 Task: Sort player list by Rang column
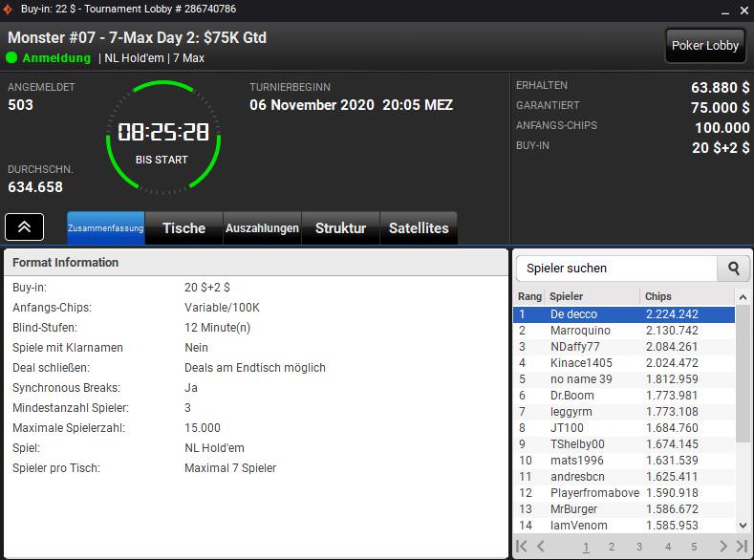pos(529,296)
